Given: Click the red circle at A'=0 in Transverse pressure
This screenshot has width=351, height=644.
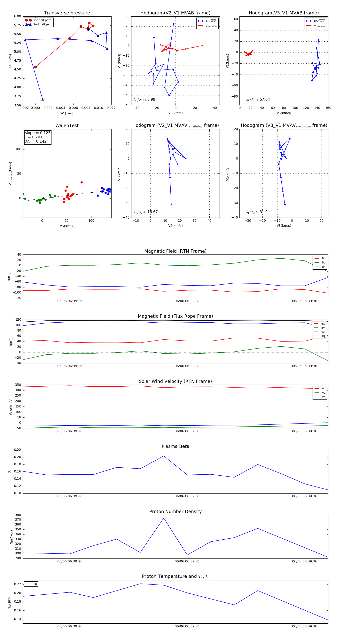Looking at the screenshot, I should (35, 67).
